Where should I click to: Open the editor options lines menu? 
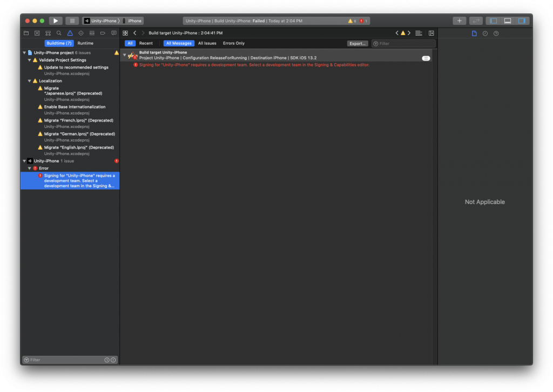pyautogui.click(x=419, y=33)
